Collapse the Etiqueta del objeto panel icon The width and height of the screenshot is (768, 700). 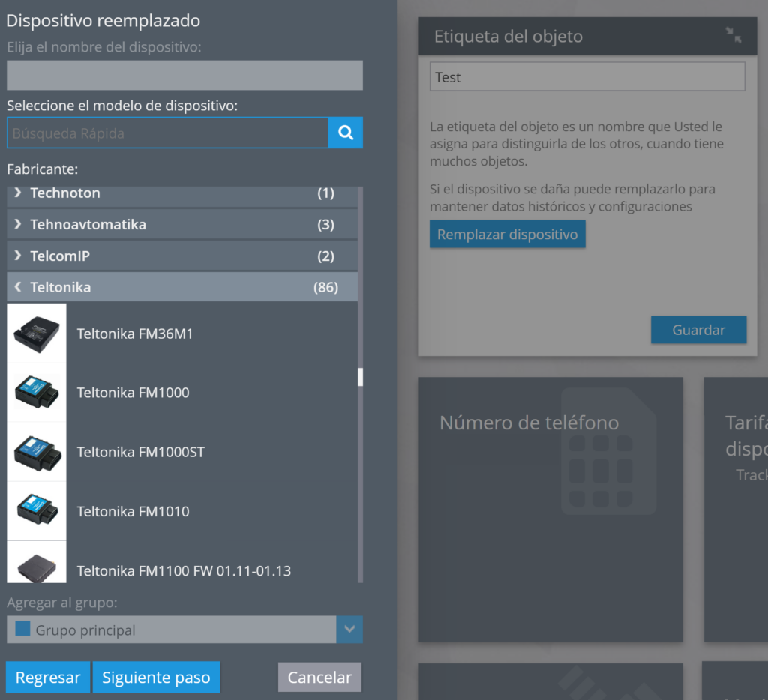[x=733, y=35]
